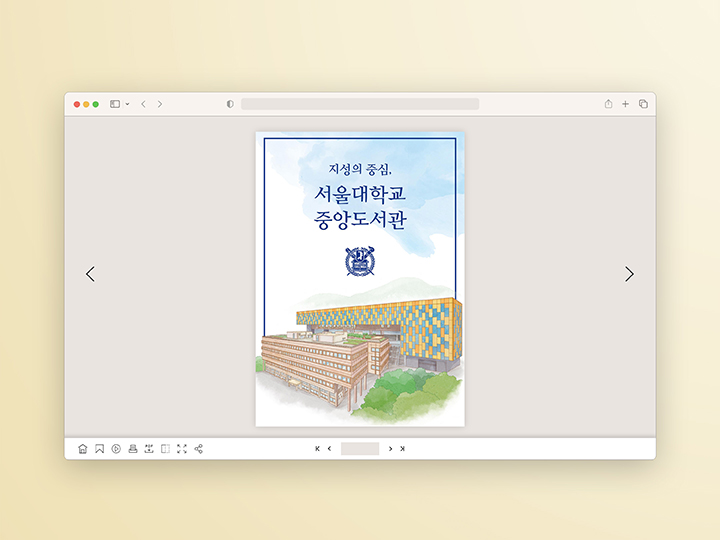Open the browser share button
This screenshot has width=720, height=540.
[608, 104]
